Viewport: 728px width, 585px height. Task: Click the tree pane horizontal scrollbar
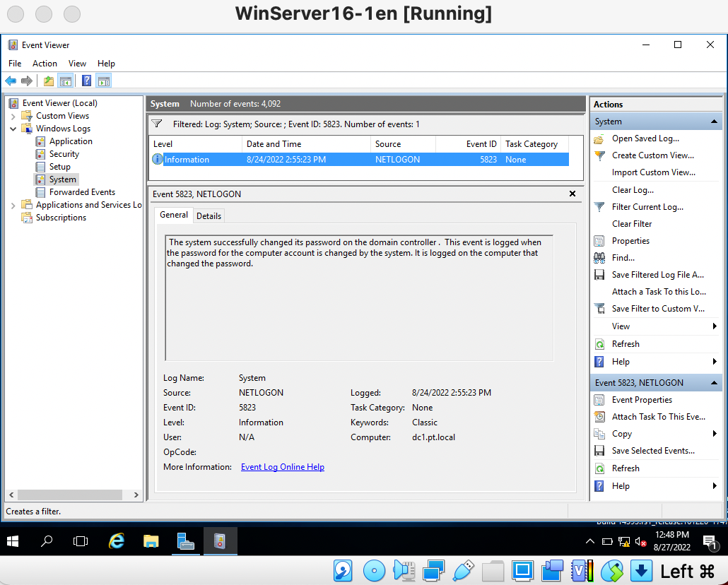point(70,495)
